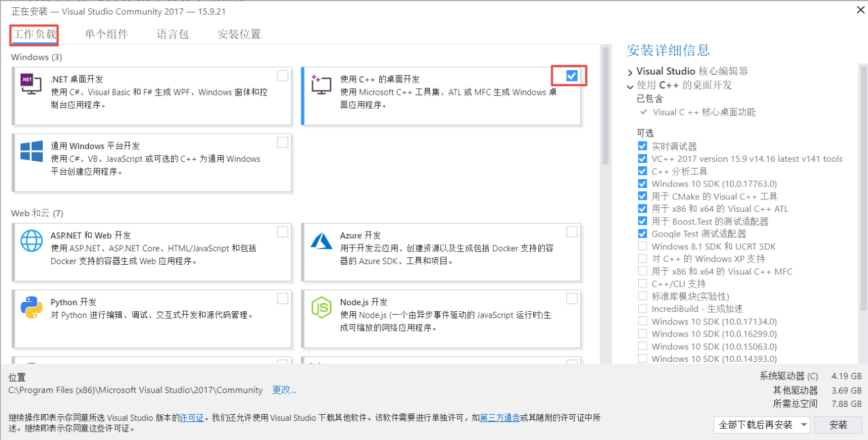Uncheck Visual C++ ATL for x86 and x64

click(x=642, y=208)
